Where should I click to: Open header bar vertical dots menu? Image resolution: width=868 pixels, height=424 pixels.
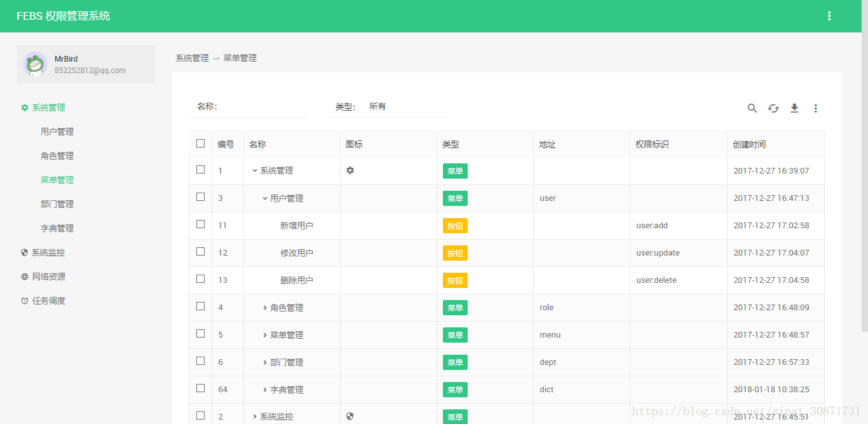(x=829, y=16)
